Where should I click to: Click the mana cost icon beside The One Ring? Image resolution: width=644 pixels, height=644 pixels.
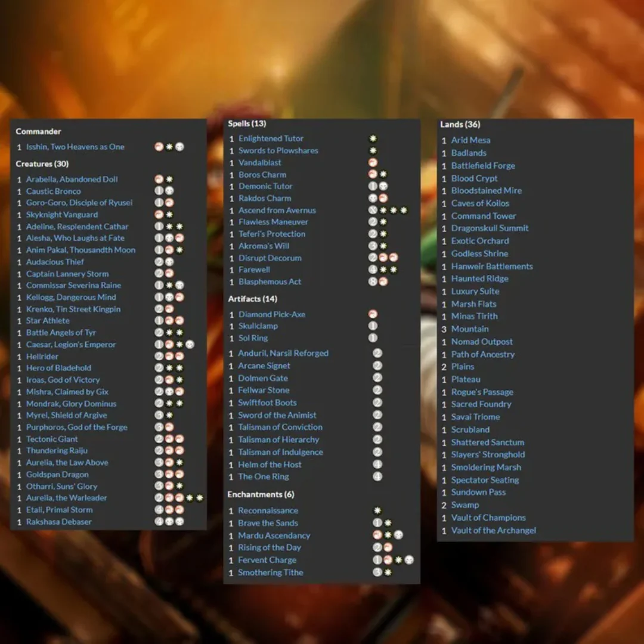coord(377,476)
